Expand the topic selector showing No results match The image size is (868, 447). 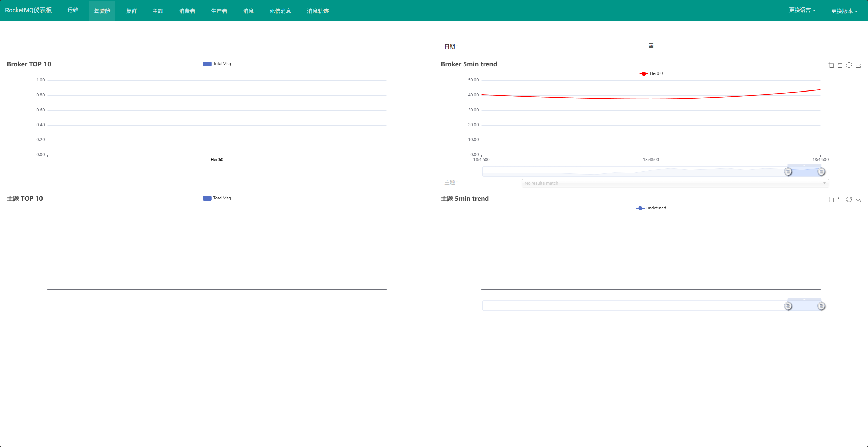tap(675, 183)
